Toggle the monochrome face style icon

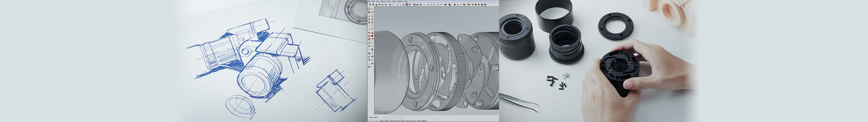point(410,5)
